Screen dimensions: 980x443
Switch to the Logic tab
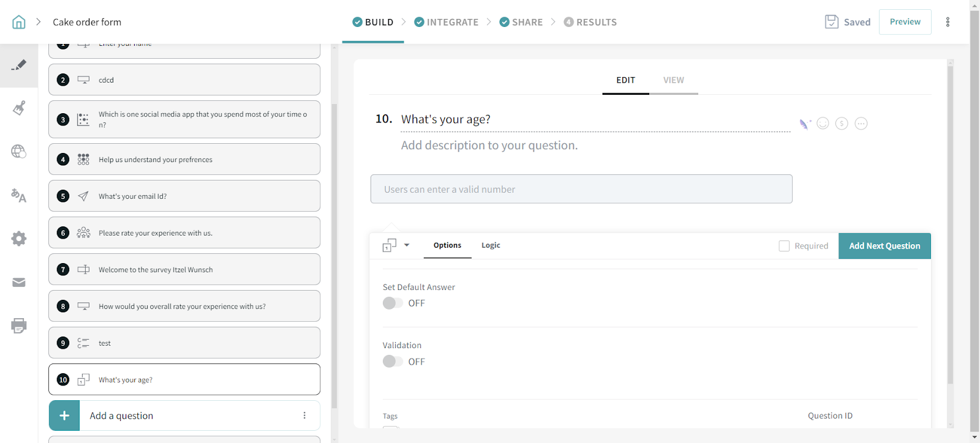(x=491, y=245)
